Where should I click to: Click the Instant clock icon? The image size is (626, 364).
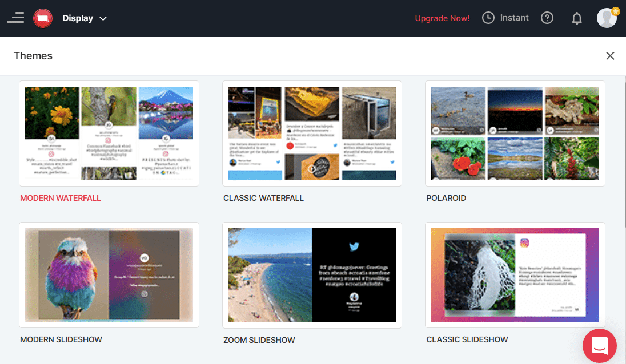[488, 18]
